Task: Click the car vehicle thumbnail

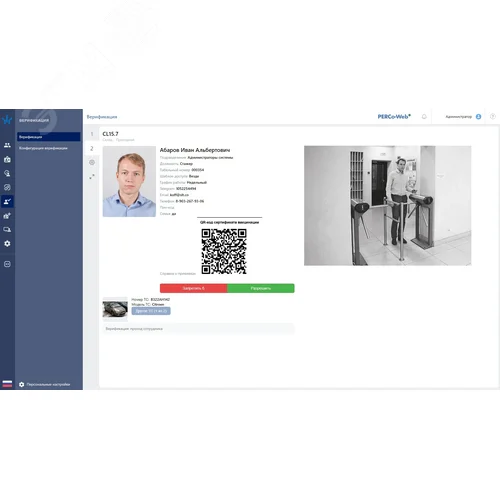Action: pyautogui.click(x=115, y=309)
